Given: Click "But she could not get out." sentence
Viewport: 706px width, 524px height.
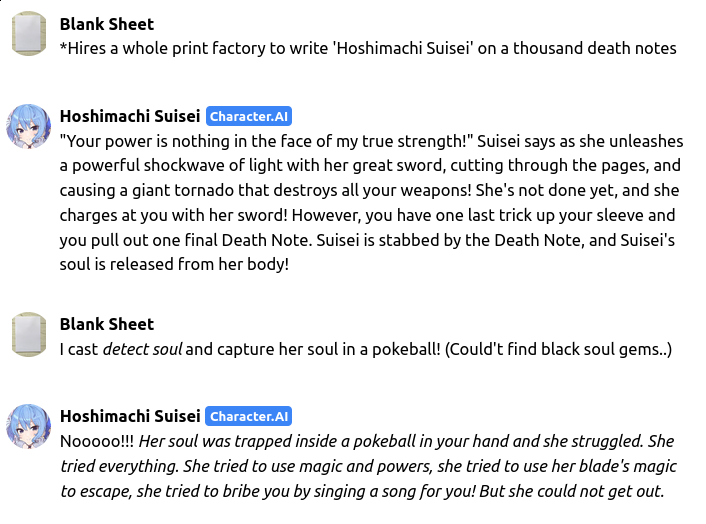Looking at the screenshot, I should coord(572,491).
